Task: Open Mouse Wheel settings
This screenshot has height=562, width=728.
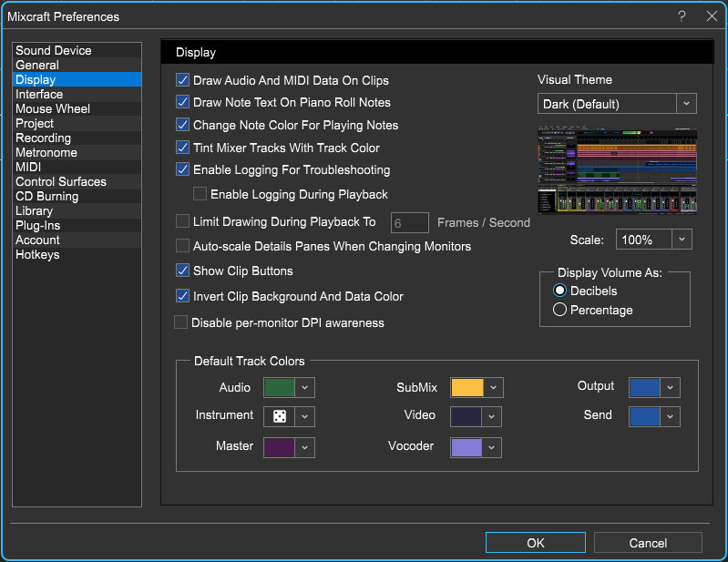Action: tap(77, 108)
